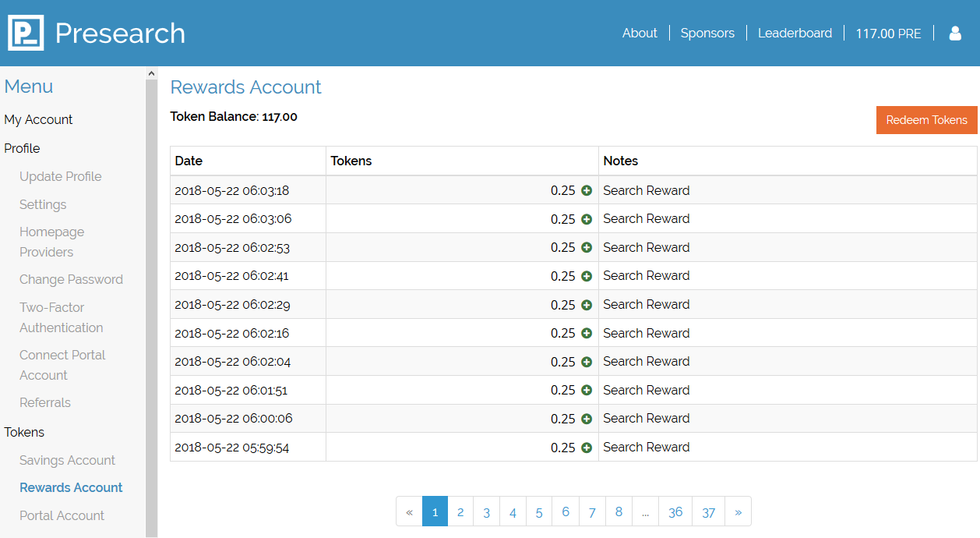Click the Presearch logo icon
This screenshot has height=538, width=980.
pos(26,33)
